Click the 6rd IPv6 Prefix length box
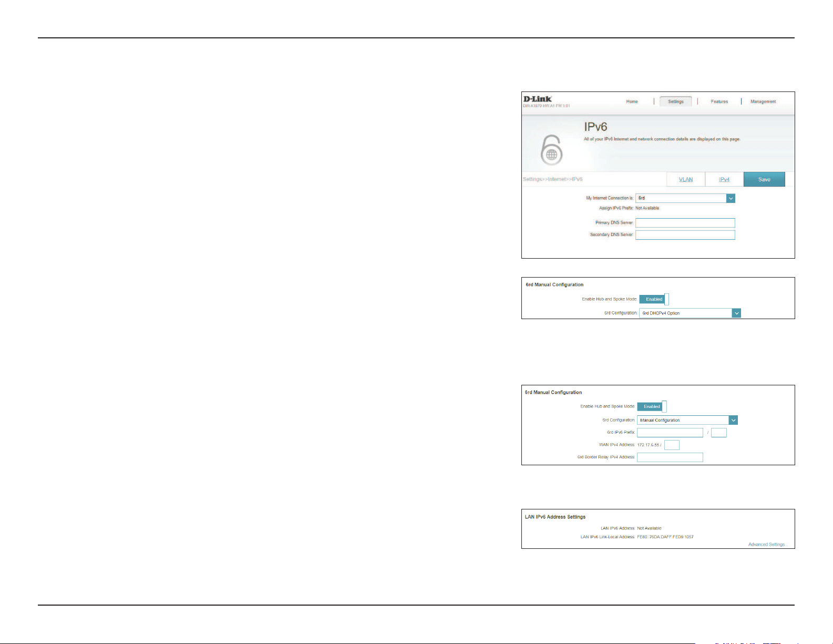This screenshot has height=644, width=833. point(719,433)
